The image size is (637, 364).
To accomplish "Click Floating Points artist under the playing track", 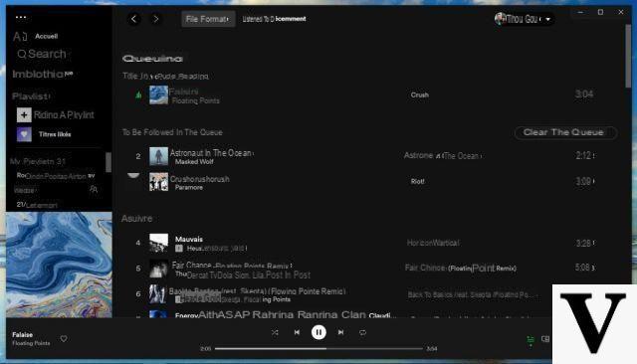I will [x=195, y=100].
